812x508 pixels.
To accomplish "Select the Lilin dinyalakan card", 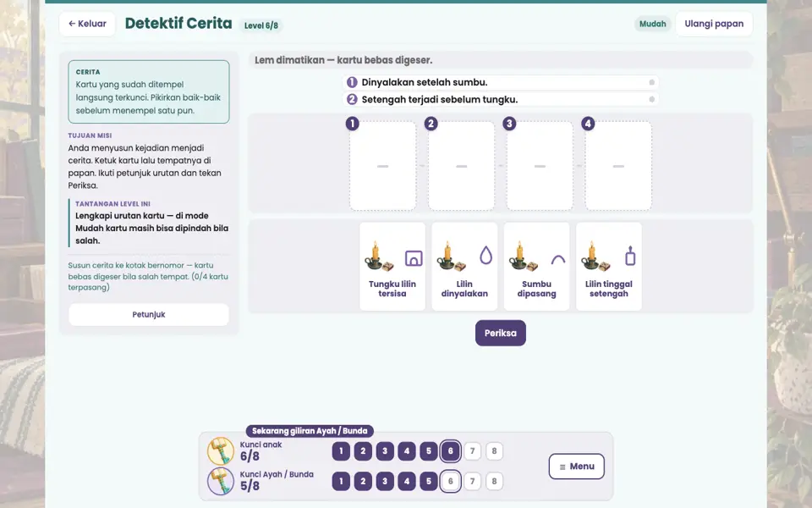I will 464,267.
